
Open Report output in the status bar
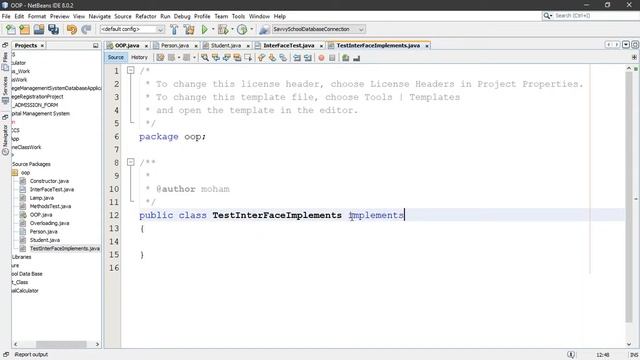31,355
